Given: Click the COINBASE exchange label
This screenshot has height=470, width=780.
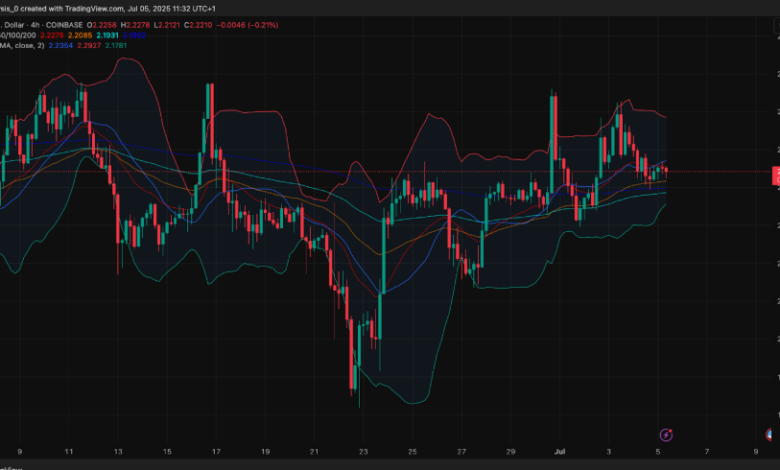Looking at the screenshot, I should tap(64, 25).
